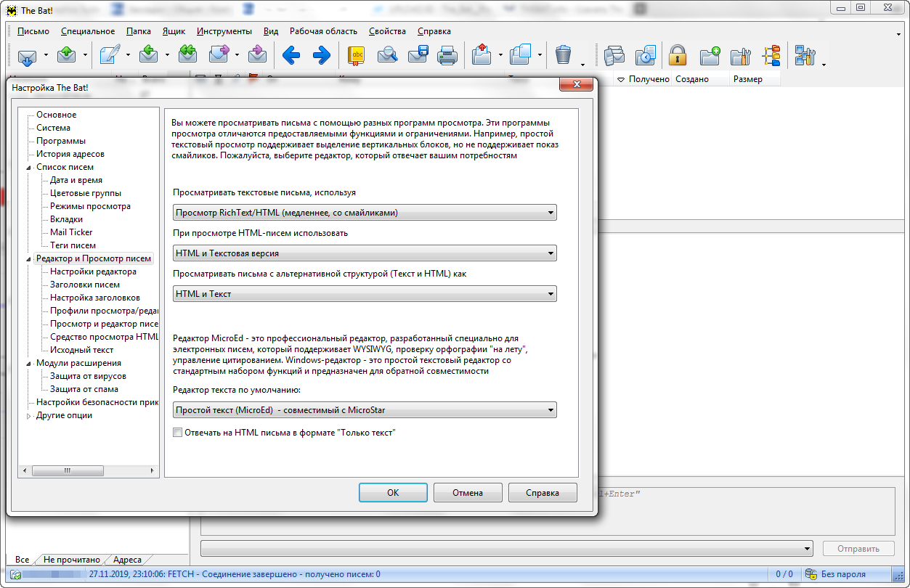Click the blue right arrow toolbar icon
This screenshot has width=910, height=588.
(x=322, y=55)
